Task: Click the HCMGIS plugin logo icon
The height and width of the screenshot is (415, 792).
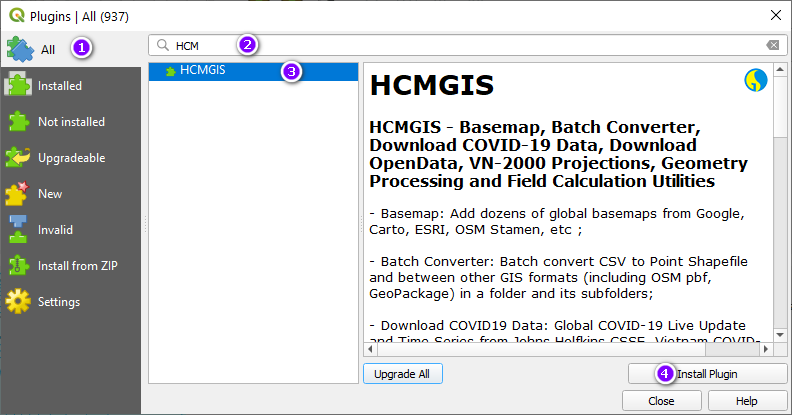Action: pos(756,80)
